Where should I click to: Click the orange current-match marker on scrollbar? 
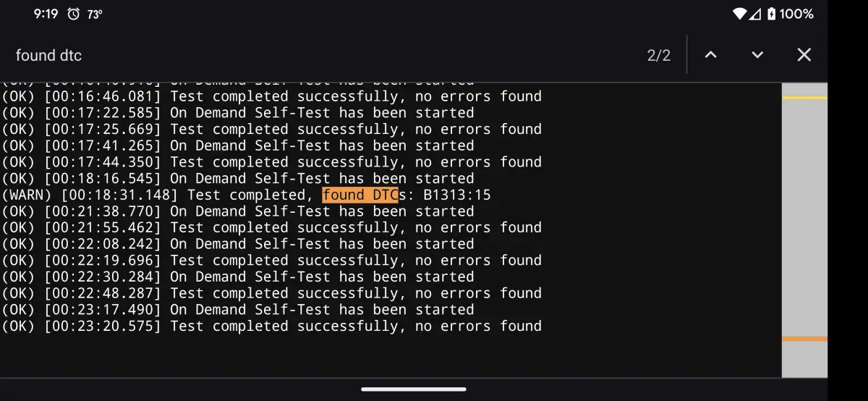point(804,339)
